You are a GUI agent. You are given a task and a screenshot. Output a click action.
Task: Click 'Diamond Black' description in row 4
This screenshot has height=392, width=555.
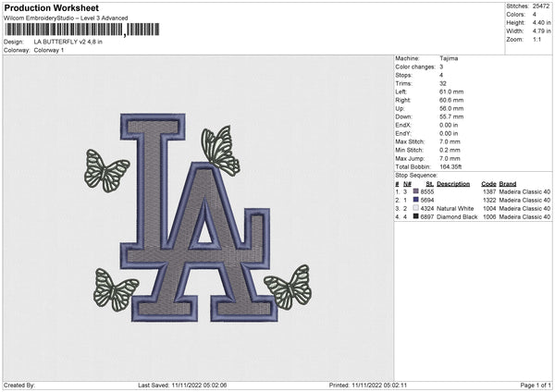[457, 217]
